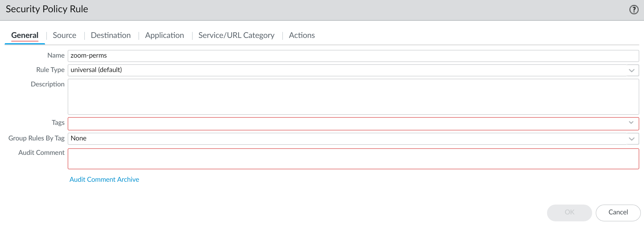Click the Cancel button
This screenshot has width=644, height=230.
(x=618, y=212)
